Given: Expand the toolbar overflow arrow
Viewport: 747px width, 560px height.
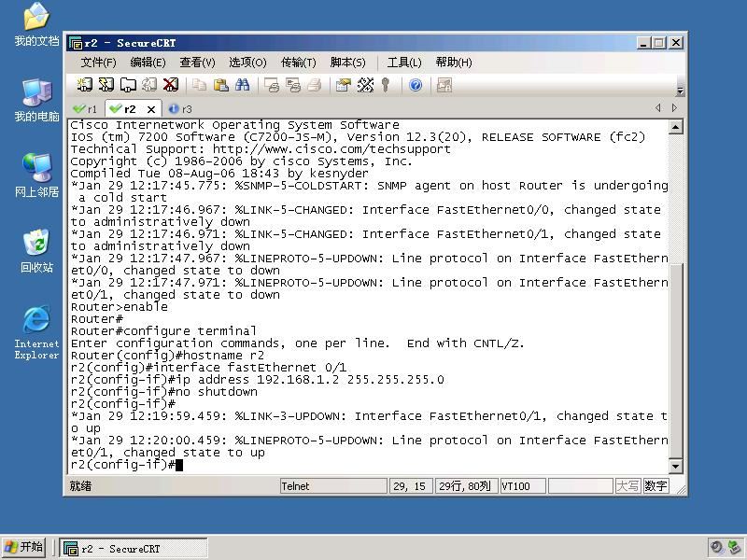Looking at the screenshot, I should click(680, 91).
